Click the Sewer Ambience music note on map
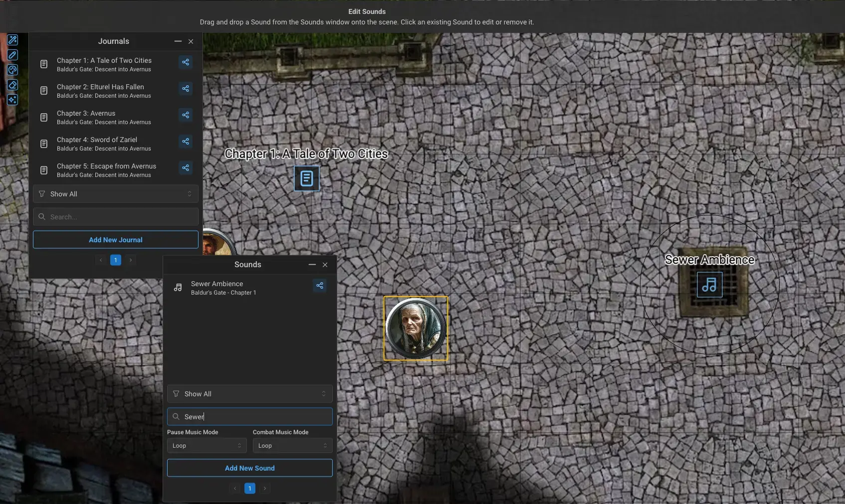The height and width of the screenshot is (504, 845). 709,285
